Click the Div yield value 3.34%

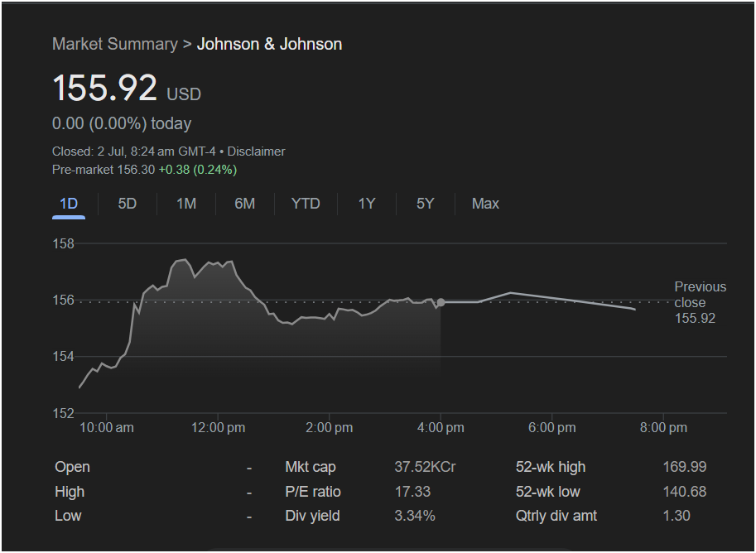(x=415, y=516)
